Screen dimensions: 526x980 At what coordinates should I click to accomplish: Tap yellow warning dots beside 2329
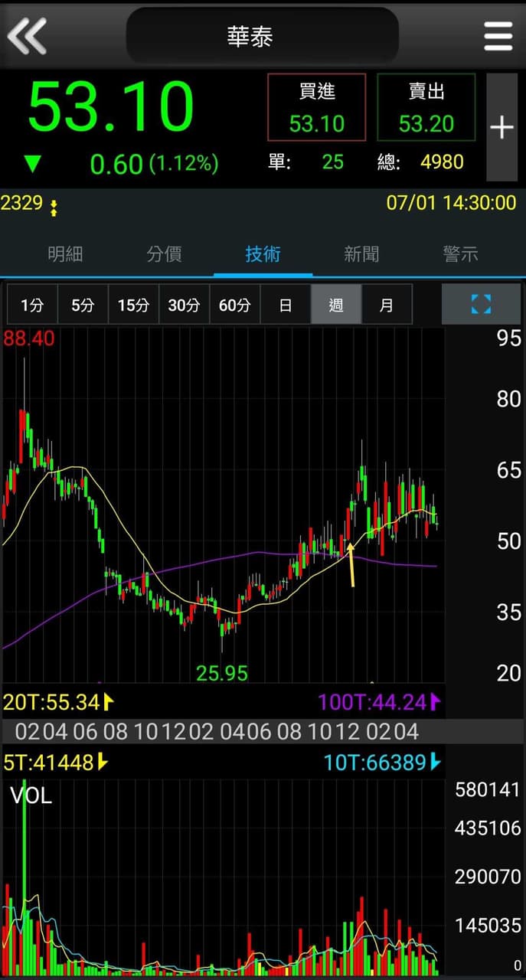[54, 207]
